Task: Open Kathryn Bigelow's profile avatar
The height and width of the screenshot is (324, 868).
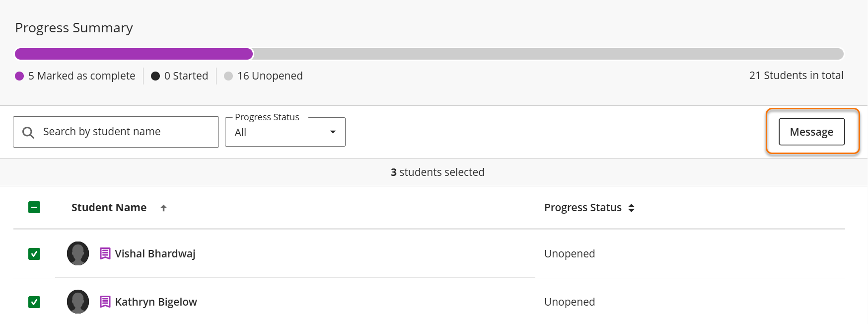Action: coord(77,302)
